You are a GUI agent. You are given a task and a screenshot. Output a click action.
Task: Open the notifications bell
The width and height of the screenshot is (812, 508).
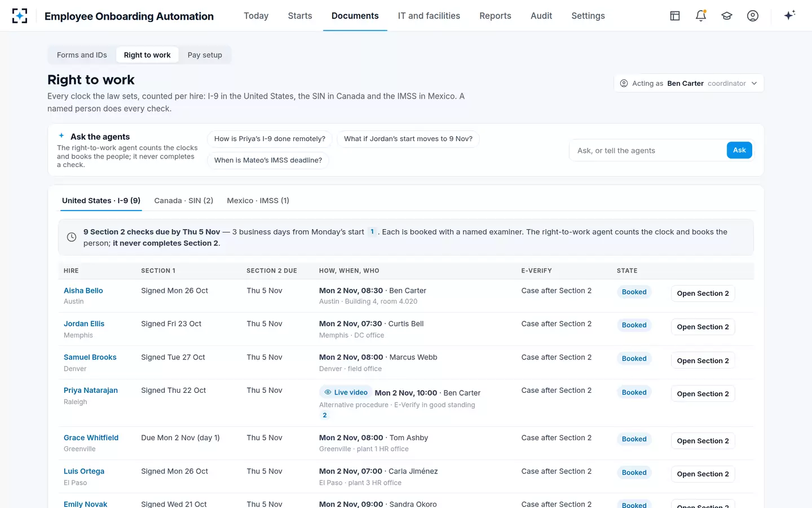click(701, 16)
